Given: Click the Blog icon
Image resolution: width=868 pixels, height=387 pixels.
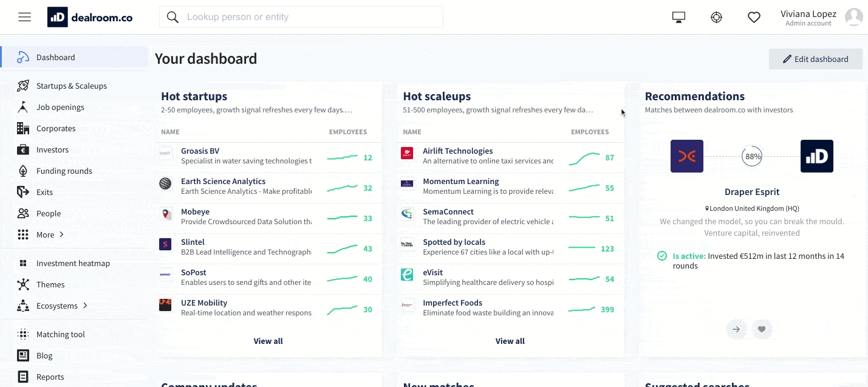Looking at the screenshot, I should 23,355.
